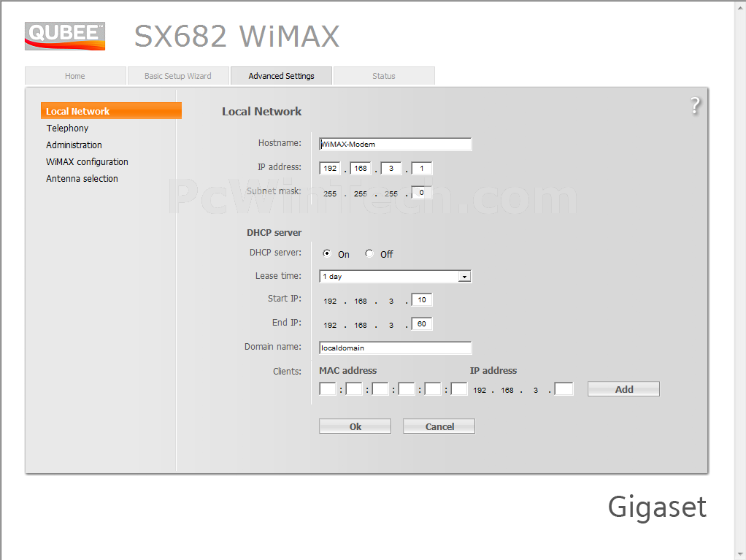Go to Antenna selection
746x560 pixels.
coord(82,178)
